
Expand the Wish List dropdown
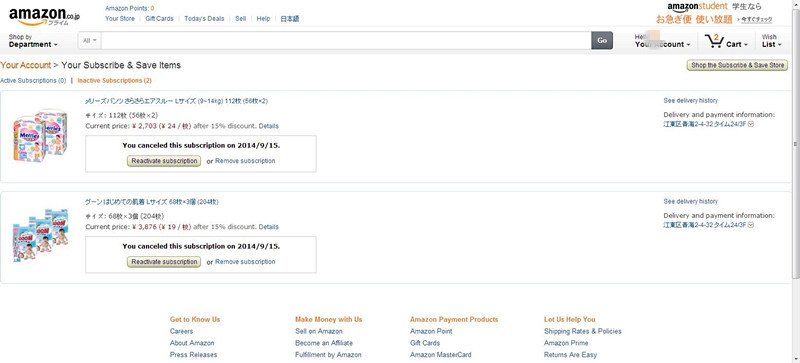tap(771, 41)
